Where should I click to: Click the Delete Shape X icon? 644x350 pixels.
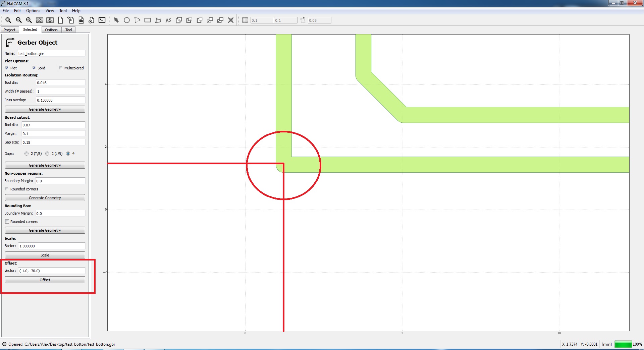point(231,20)
